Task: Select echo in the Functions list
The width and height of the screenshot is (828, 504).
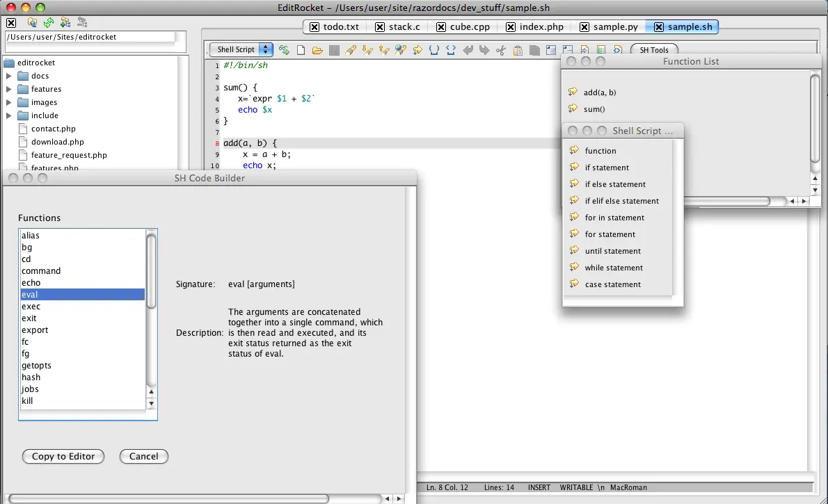Action: (82, 283)
